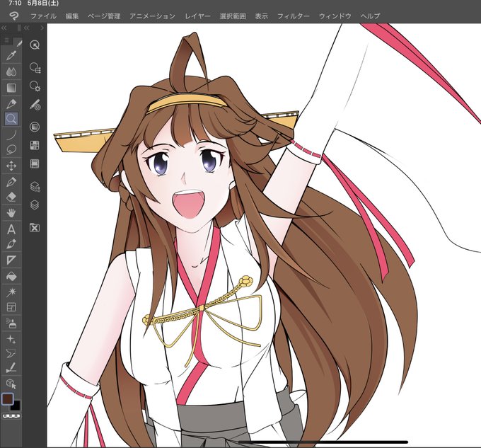481x448 pixels.
Task: Collapse palette dock with second double chevron
Action: [27, 28]
